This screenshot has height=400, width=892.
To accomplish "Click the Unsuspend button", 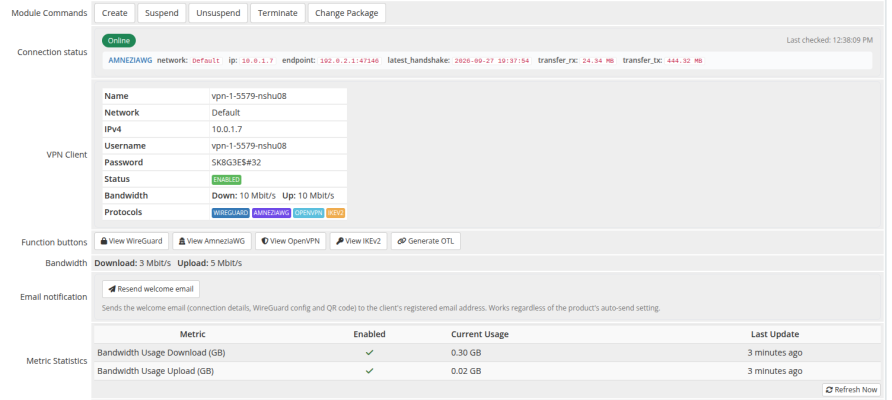I will (218, 13).
